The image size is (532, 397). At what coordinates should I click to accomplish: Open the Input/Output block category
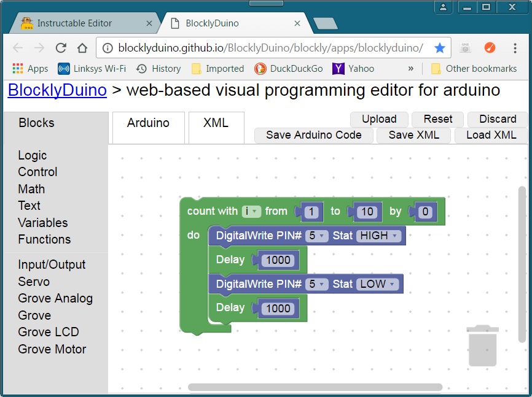coord(52,265)
